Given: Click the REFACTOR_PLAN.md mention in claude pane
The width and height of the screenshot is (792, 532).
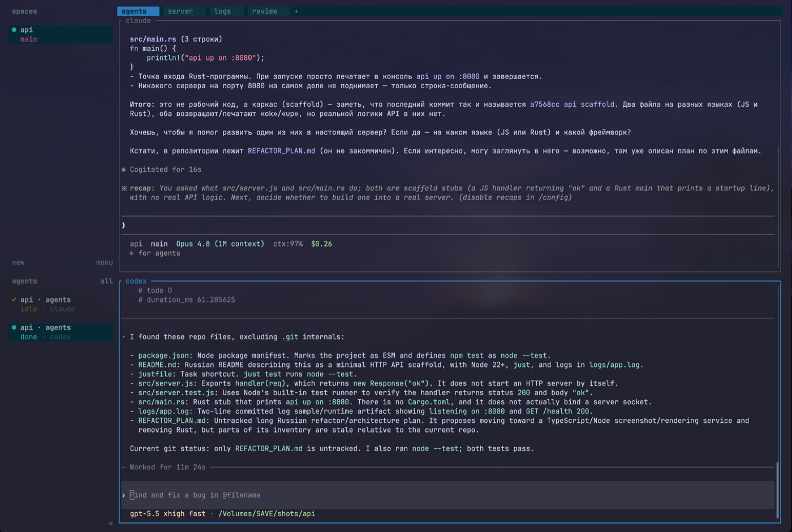Looking at the screenshot, I should 281,151.
